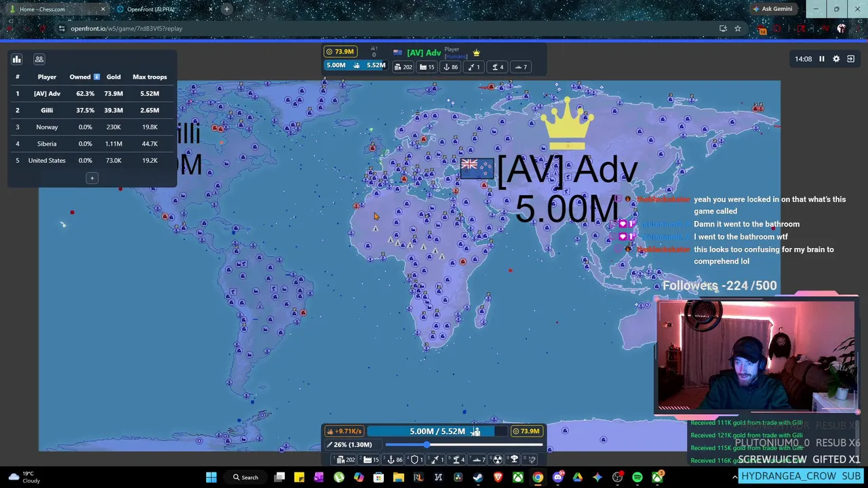This screenshot has height=488, width=868.
Task: Select City build icon in bottom bar
Action: (x=343, y=460)
